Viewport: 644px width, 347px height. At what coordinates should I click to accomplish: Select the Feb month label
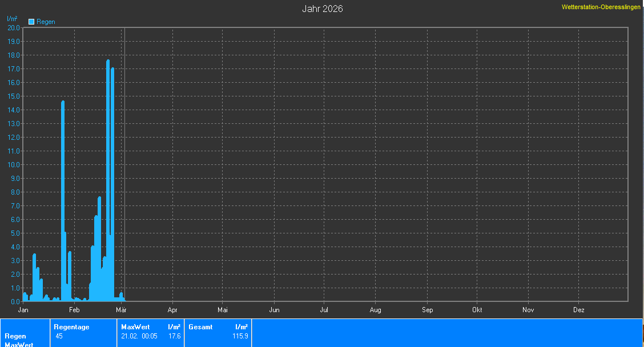coord(74,310)
